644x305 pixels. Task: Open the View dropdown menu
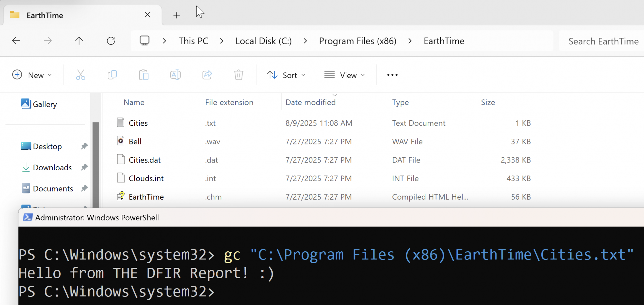345,75
